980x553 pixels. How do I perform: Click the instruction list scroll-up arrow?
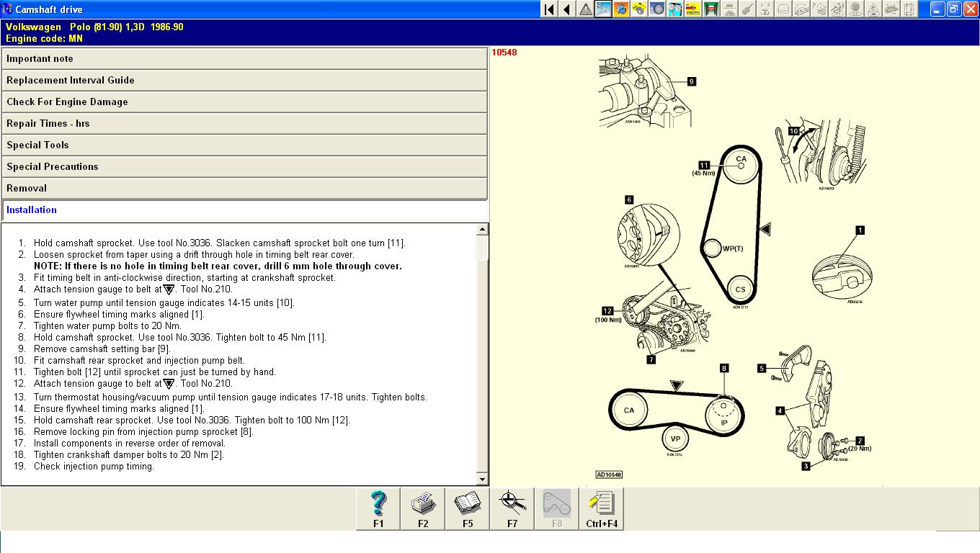[483, 230]
